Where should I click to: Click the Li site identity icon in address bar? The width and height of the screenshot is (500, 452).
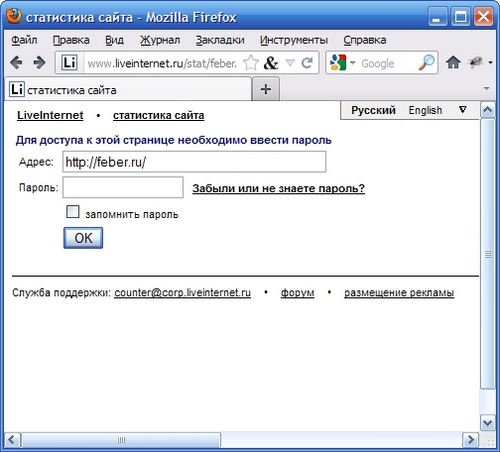70,62
